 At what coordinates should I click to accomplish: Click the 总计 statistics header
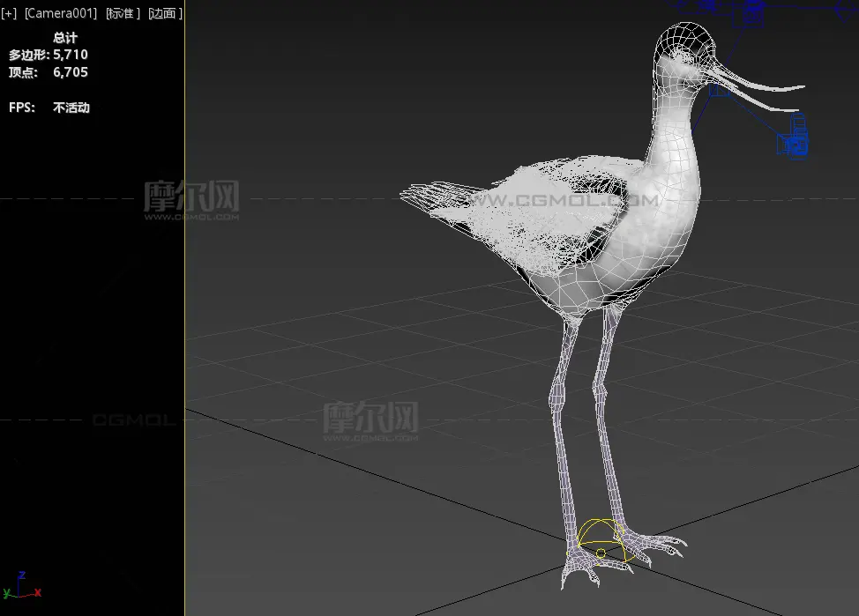65,38
